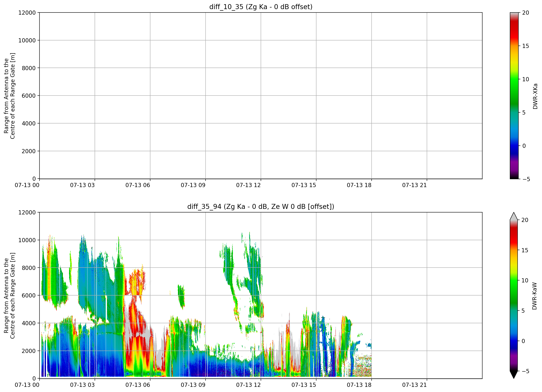
Task: Click the 8000 y-tick of the bottom plot
Action: [x=29, y=268]
